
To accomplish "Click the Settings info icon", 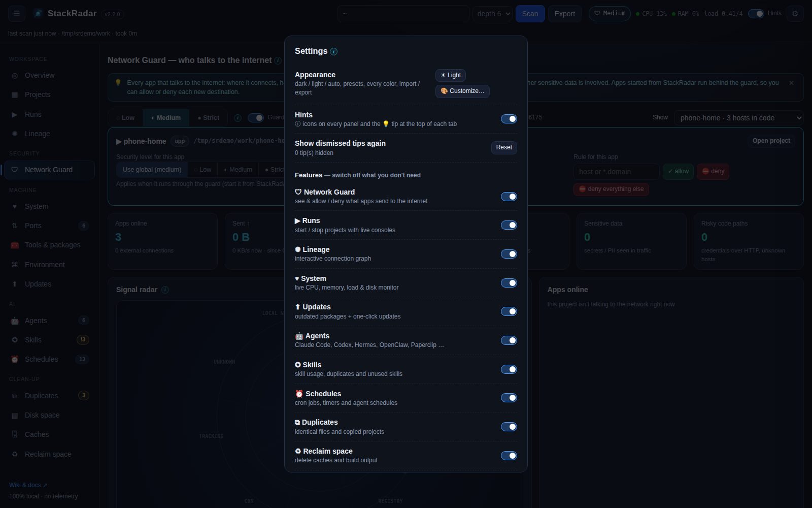I will [x=333, y=51].
